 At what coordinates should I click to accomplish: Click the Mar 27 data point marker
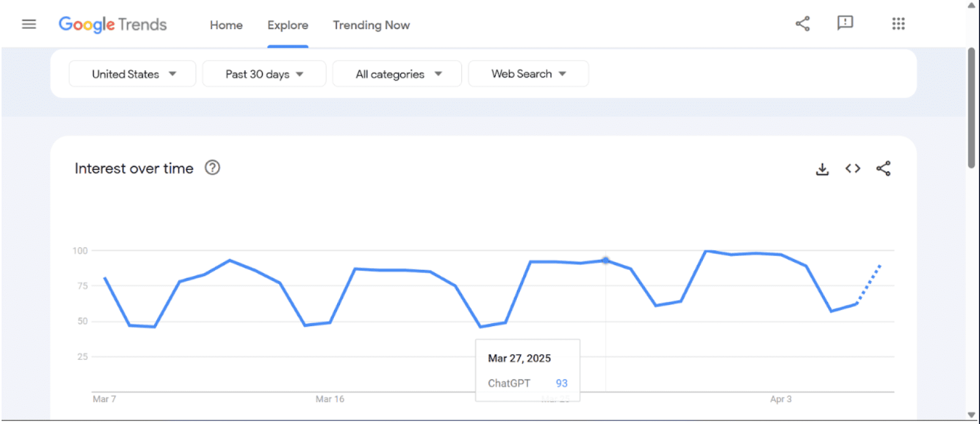click(606, 260)
